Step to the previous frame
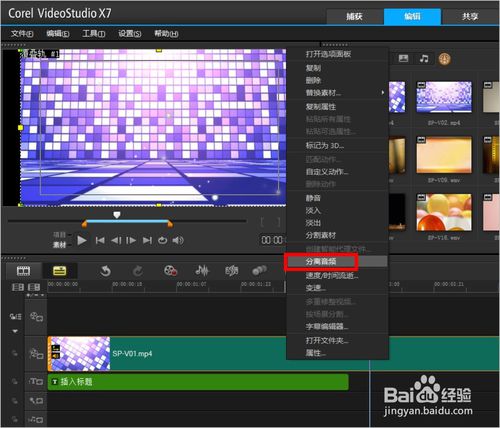The image size is (500, 428). 116,240
